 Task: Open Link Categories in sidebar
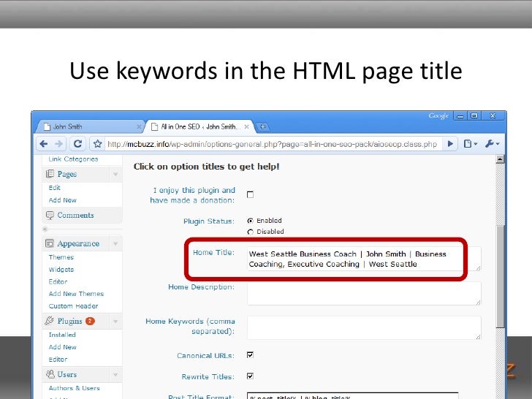[x=73, y=159]
